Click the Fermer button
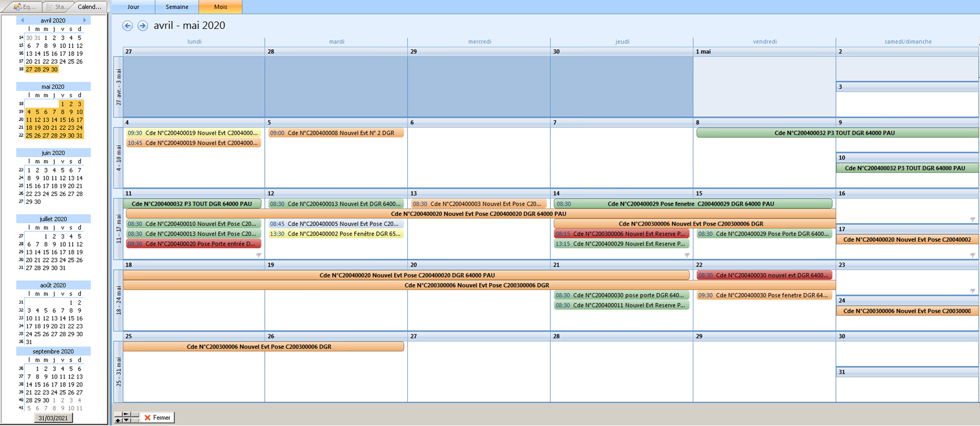 pos(157,418)
